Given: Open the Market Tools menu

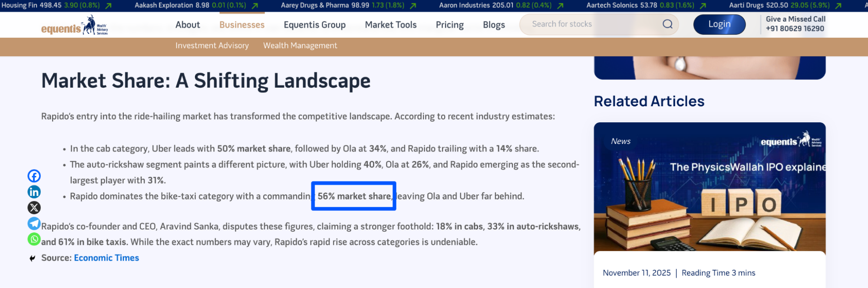Looking at the screenshot, I should pos(391,25).
